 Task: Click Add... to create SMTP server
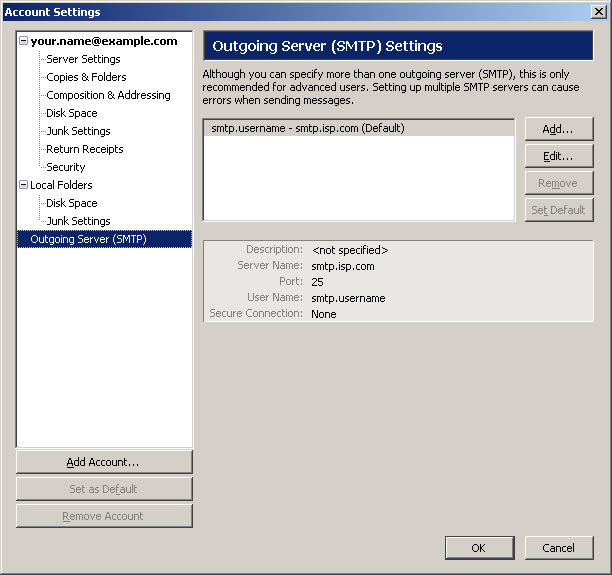(x=558, y=129)
